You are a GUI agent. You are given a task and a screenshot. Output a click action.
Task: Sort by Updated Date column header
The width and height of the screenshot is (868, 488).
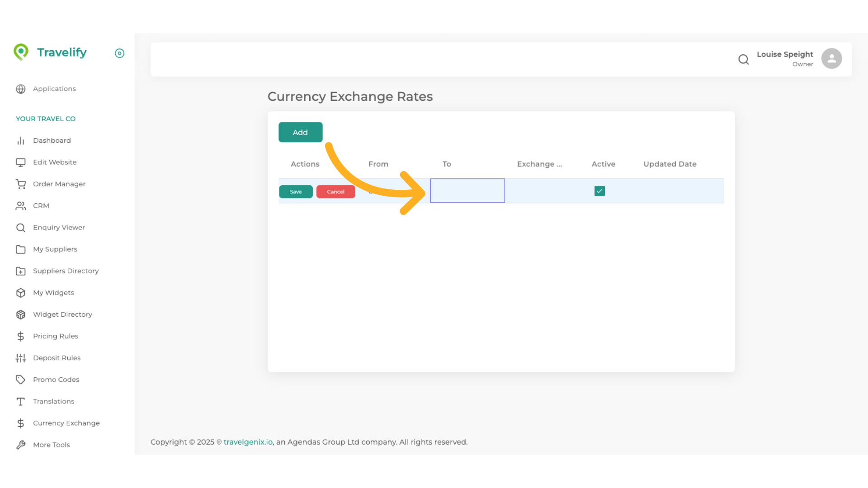(670, 164)
